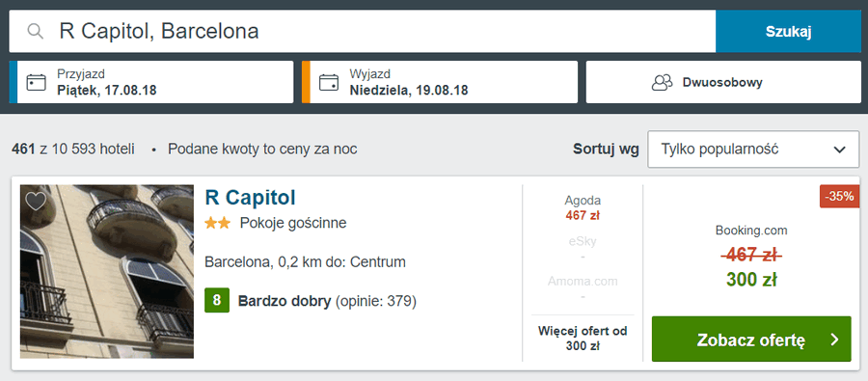This screenshot has width=868, height=381.
Task: Click Więcej ofert od 300 zł
Action: pyautogui.click(x=583, y=339)
